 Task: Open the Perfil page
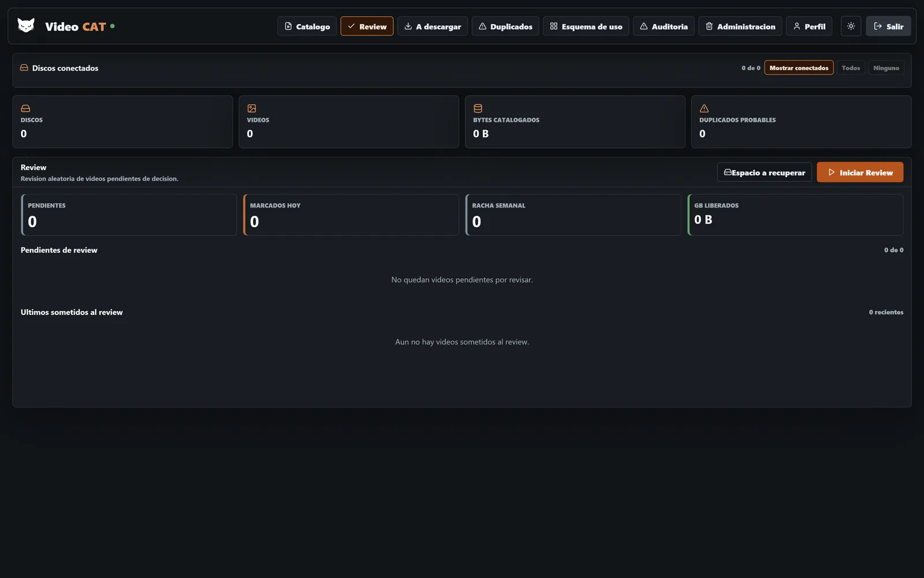[809, 26]
